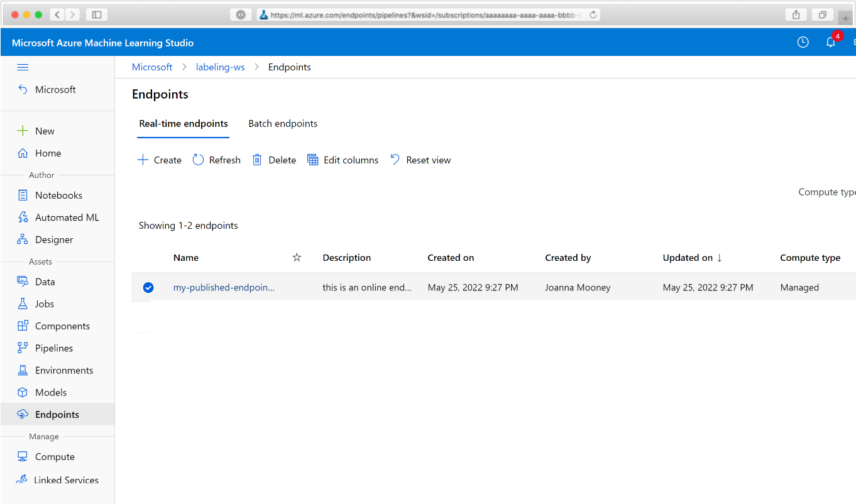Click the Endpoints breadcrumb text
The width and height of the screenshot is (856, 504).
(x=290, y=67)
